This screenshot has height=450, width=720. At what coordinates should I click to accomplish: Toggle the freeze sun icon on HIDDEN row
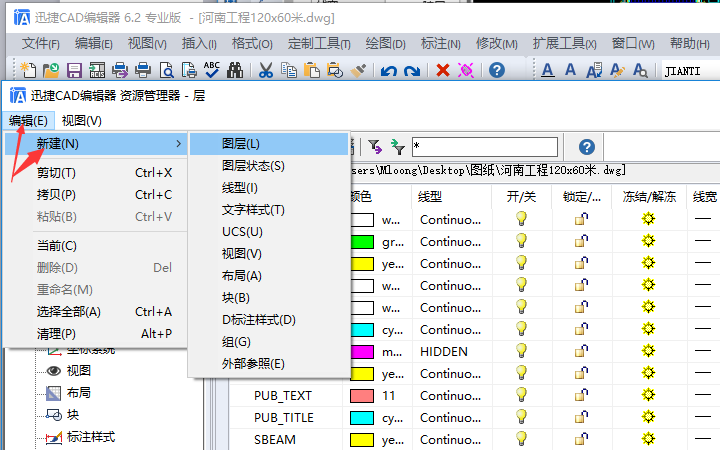click(648, 351)
